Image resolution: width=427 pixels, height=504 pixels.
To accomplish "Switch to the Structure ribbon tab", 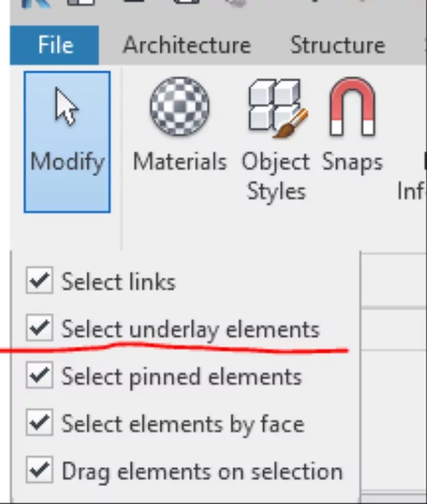I will pyautogui.click(x=337, y=45).
